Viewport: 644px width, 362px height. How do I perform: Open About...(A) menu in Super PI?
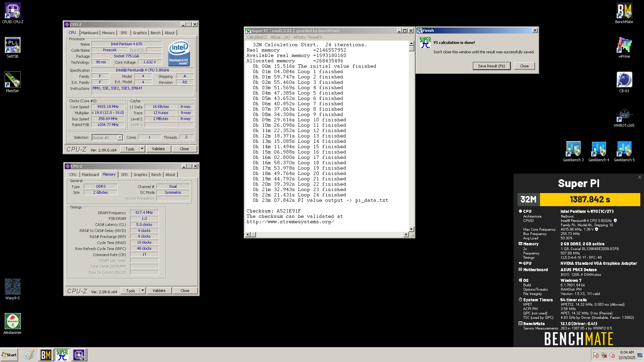click(280, 37)
